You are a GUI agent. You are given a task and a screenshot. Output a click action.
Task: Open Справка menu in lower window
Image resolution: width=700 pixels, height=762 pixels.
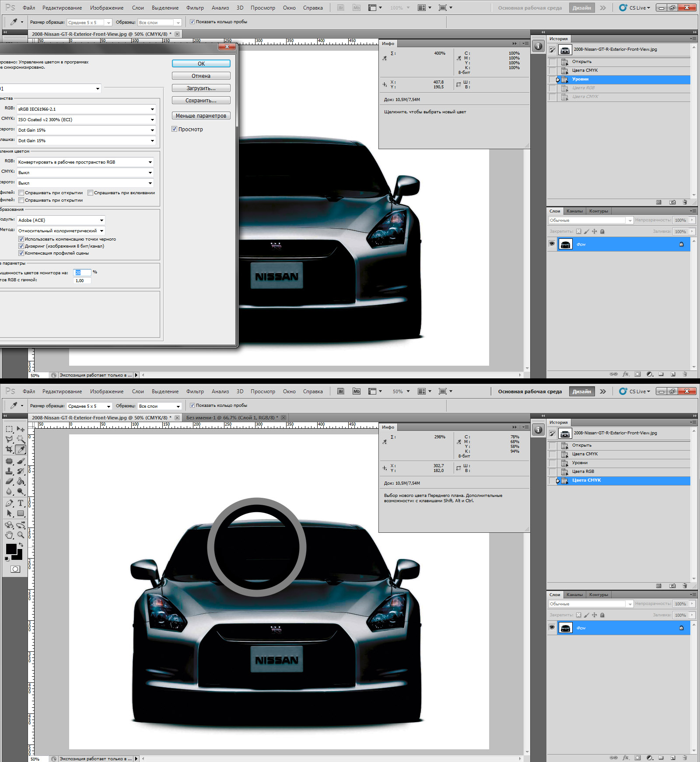point(313,391)
